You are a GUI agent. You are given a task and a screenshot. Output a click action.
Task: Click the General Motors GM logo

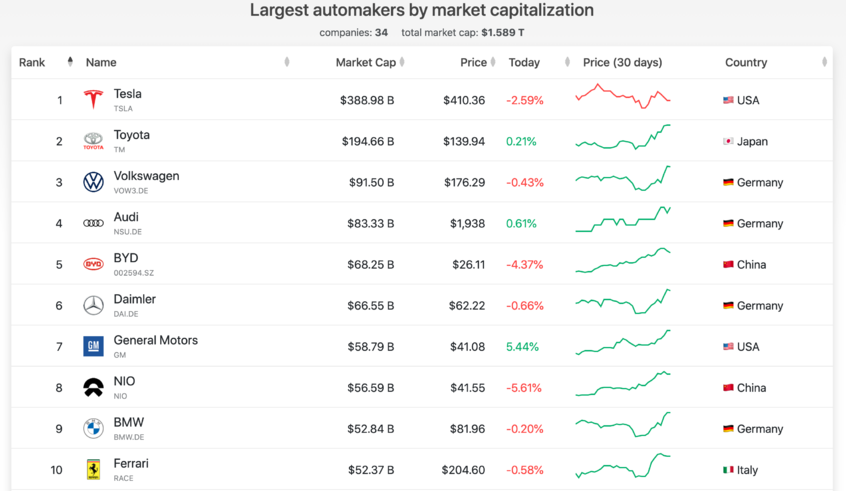[x=93, y=347]
